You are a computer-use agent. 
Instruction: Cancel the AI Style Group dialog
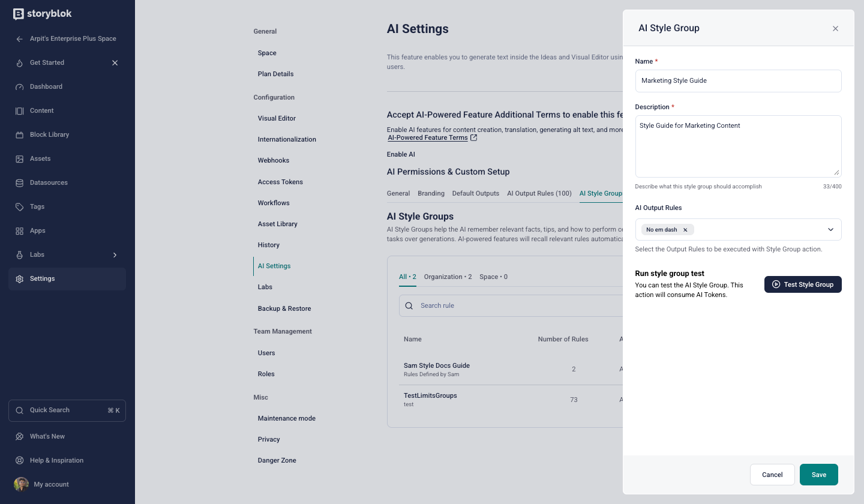pyautogui.click(x=772, y=475)
